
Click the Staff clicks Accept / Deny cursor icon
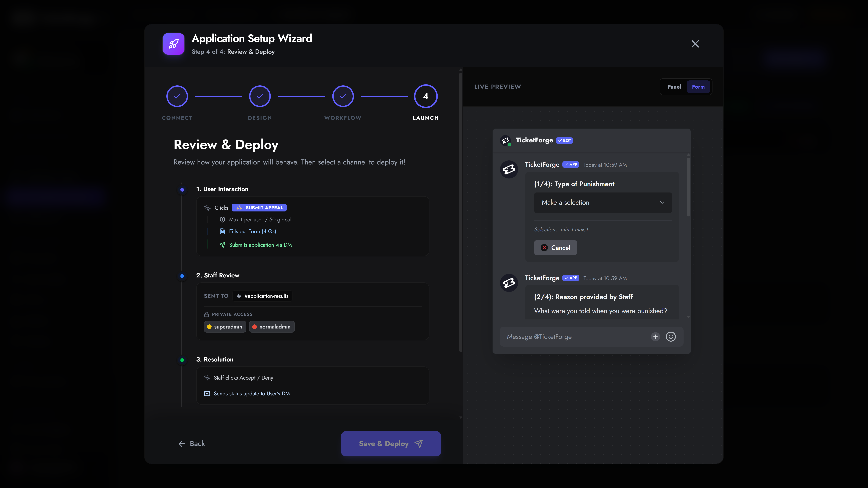point(207,378)
